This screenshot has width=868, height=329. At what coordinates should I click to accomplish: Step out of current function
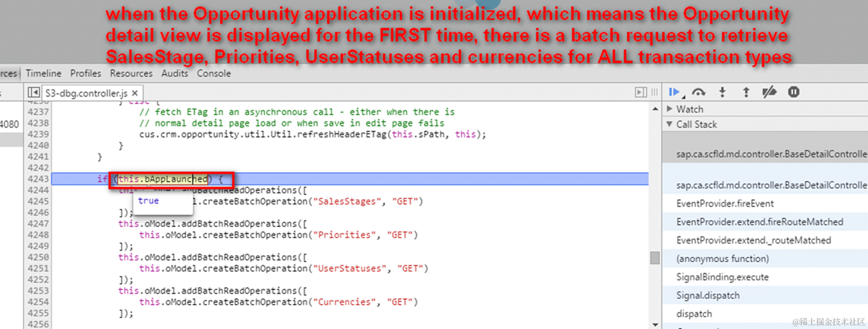pos(746,92)
